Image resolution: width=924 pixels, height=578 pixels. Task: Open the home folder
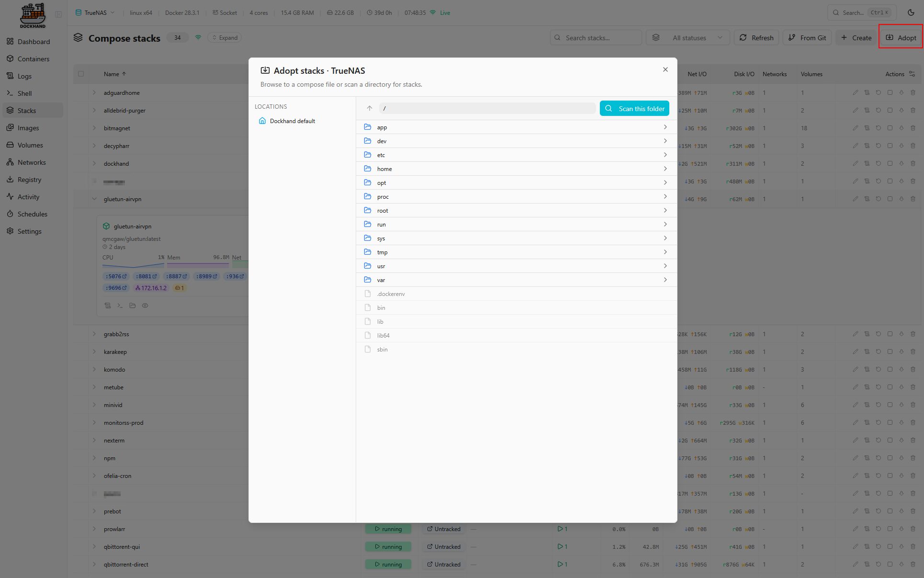(x=516, y=169)
